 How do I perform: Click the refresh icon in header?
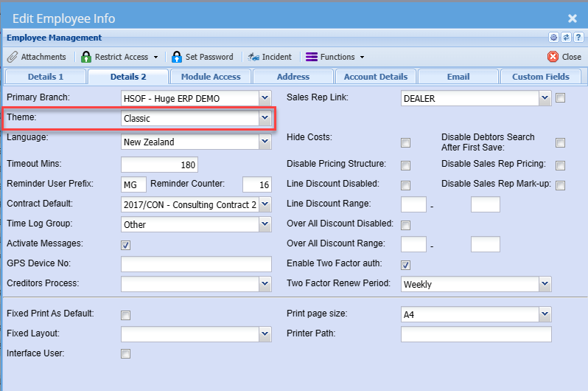(566, 37)
